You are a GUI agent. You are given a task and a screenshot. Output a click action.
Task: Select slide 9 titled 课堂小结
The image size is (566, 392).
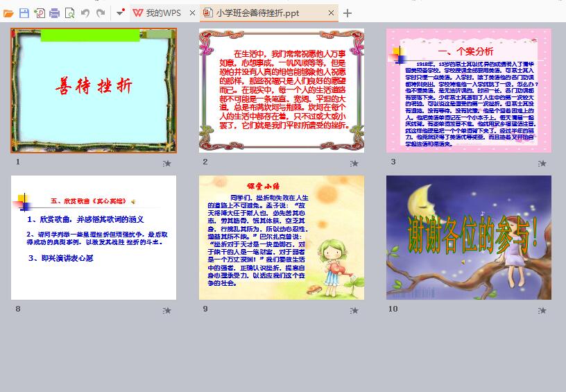pos(282,237)
